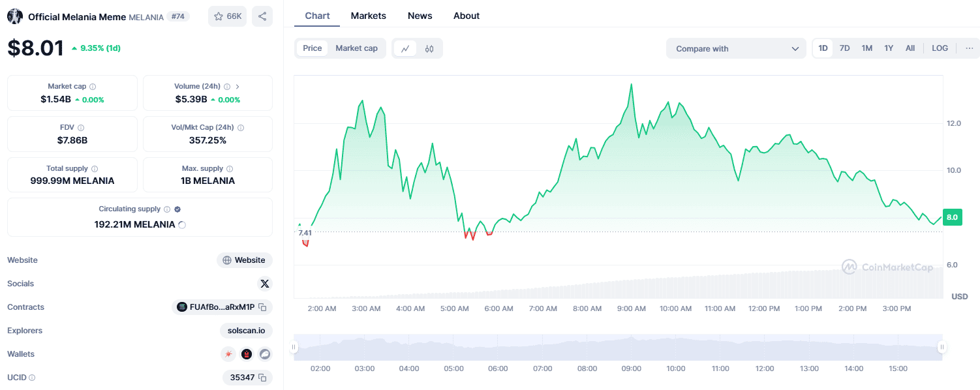Image resolution: width=980 pixels, height=390 pixels.
Task: Open the Website link button
Action: coord(245,260)
